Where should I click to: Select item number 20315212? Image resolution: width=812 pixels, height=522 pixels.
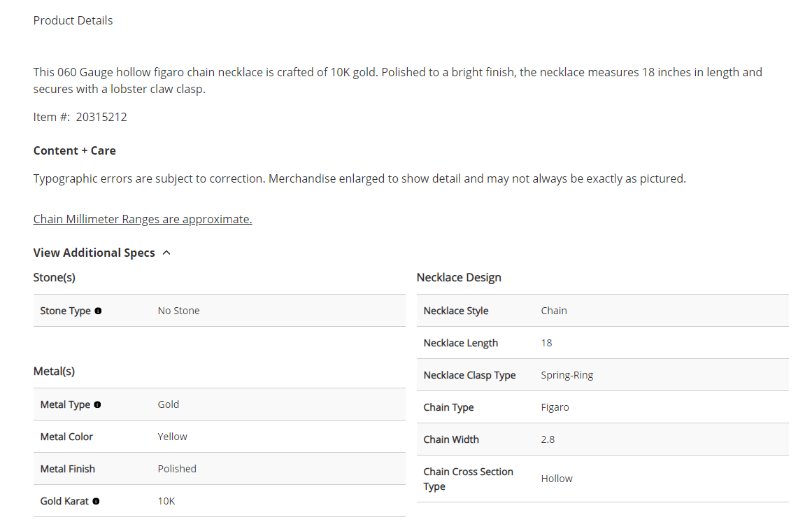coord(101,117)
